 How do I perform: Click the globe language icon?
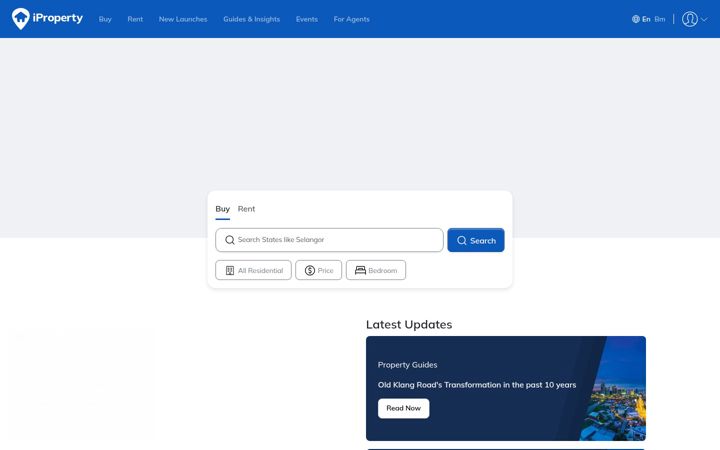636,19
